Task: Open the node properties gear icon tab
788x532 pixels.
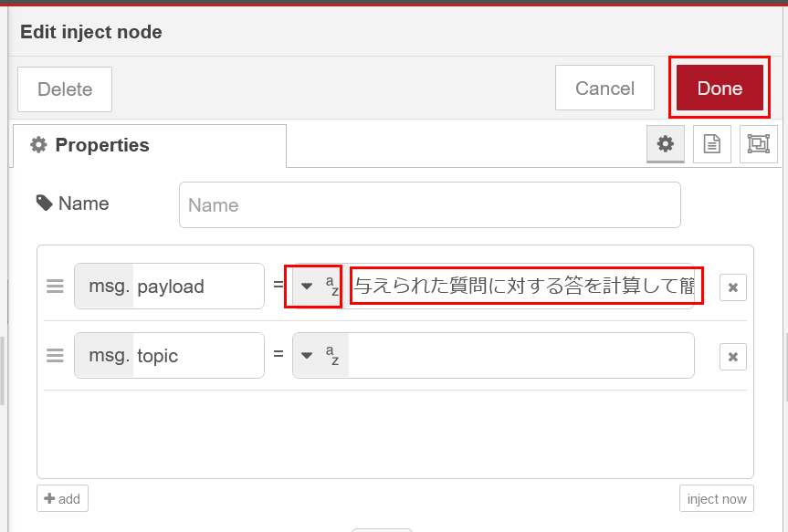Action: click(666, 144)
